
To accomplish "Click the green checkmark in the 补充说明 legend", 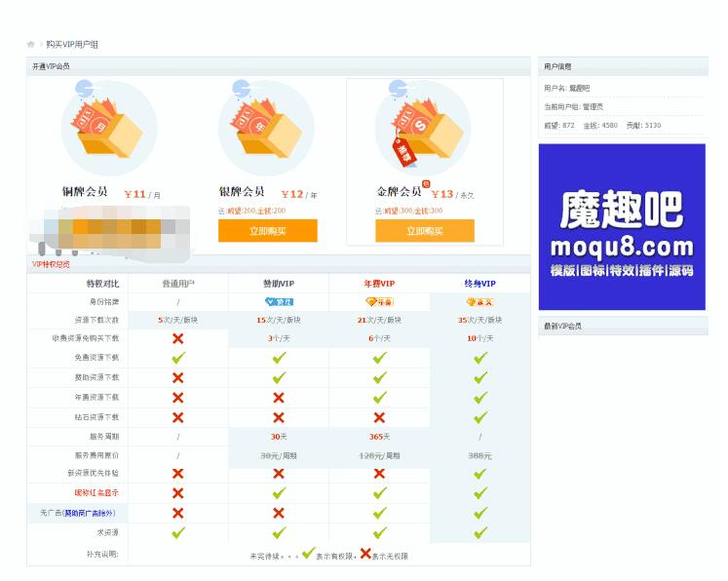I will coord(309,554).
